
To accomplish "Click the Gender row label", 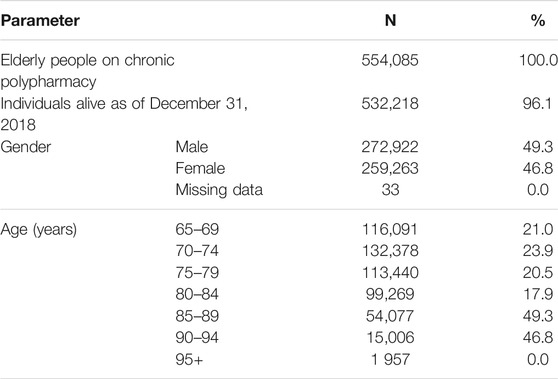I will (26, 147).
